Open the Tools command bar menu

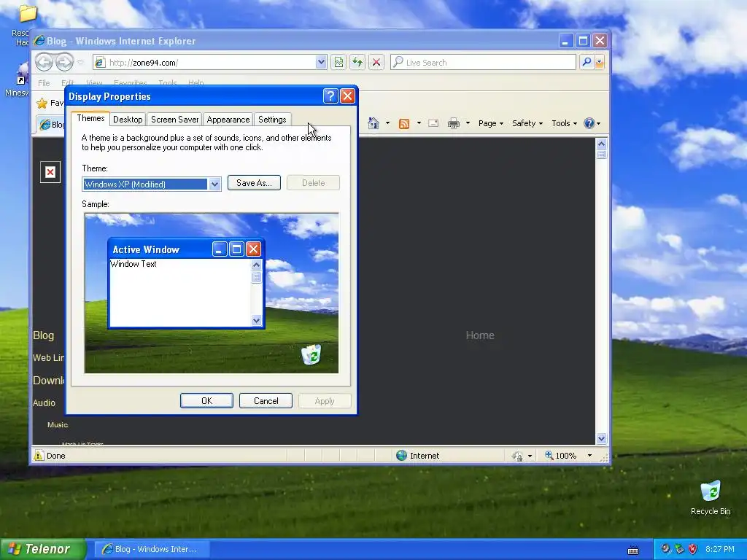564,123
